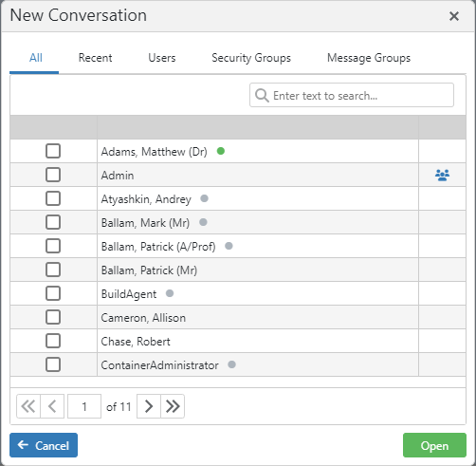
Task: Close the New Conversation dialog
Action: point(454,16)
